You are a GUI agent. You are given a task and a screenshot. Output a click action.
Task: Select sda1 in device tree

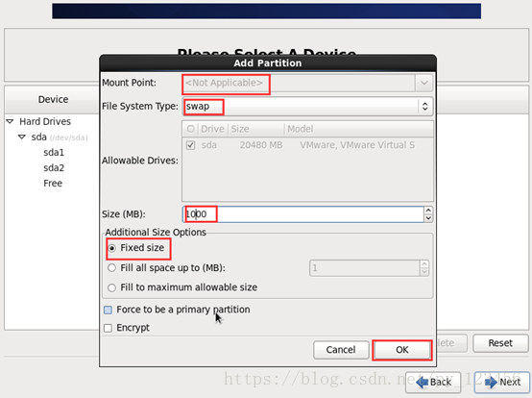(54, 153)
